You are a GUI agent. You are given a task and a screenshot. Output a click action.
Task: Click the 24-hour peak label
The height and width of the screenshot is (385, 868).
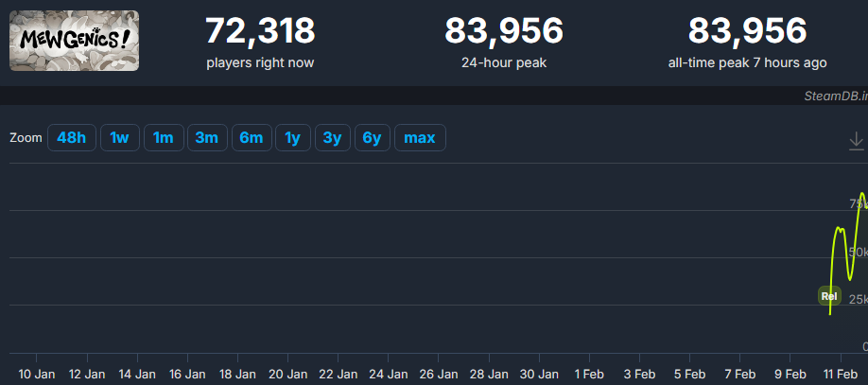click(504, 62)
